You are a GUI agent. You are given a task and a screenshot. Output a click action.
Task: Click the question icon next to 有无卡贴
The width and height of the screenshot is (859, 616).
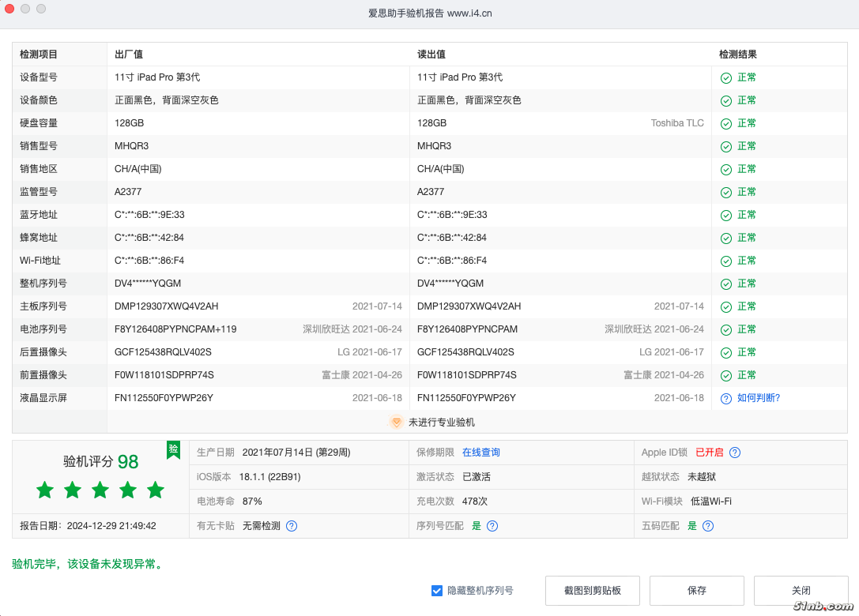292,526
